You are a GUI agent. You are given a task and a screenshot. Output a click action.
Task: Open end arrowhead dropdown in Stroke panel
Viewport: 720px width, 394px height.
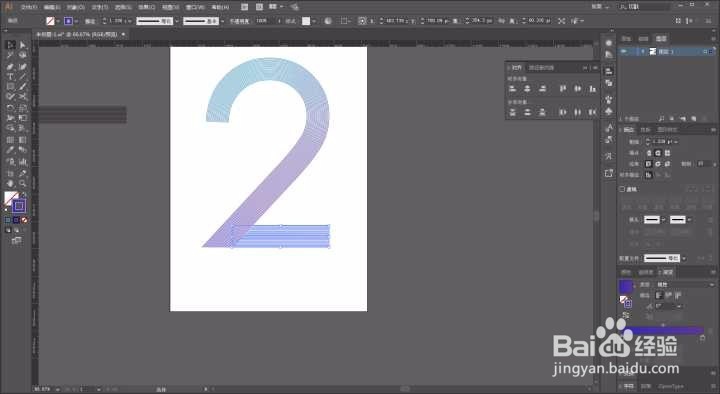[689, 220]
